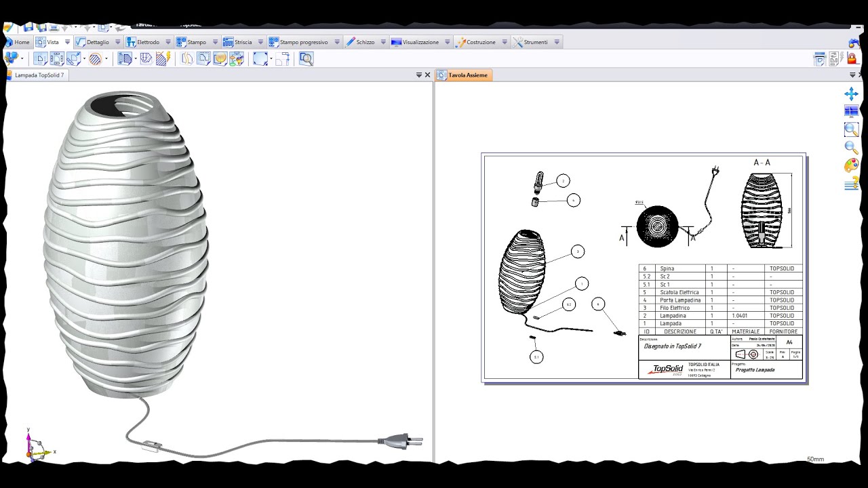The width and height of the screenshot is (868, 488).
Task: Click the color palette rendering icon
Action: tap(851, 165)
